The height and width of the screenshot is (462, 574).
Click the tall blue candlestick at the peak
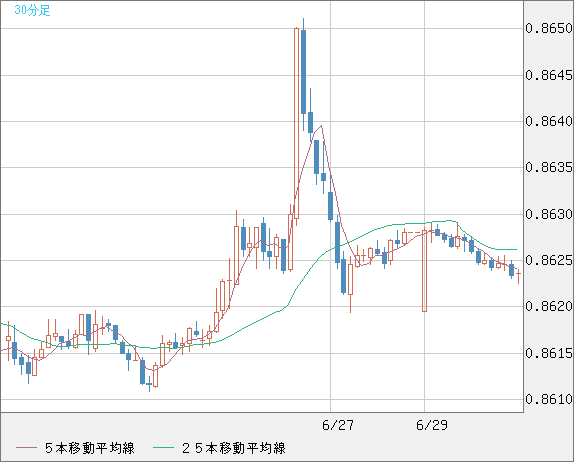point(303,72)
